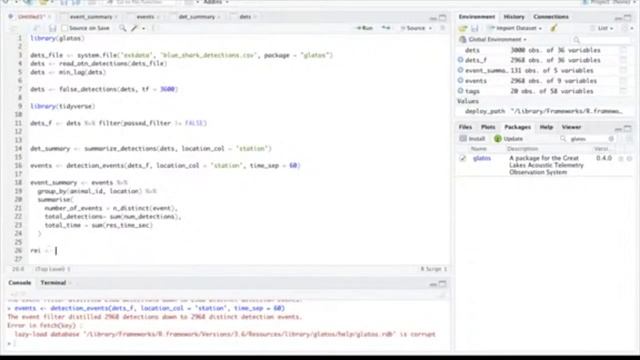Screen dimensions: 640x360
Task: Sort packages by the Name column header
Action: pyautogui.click(x=478, y=149)
